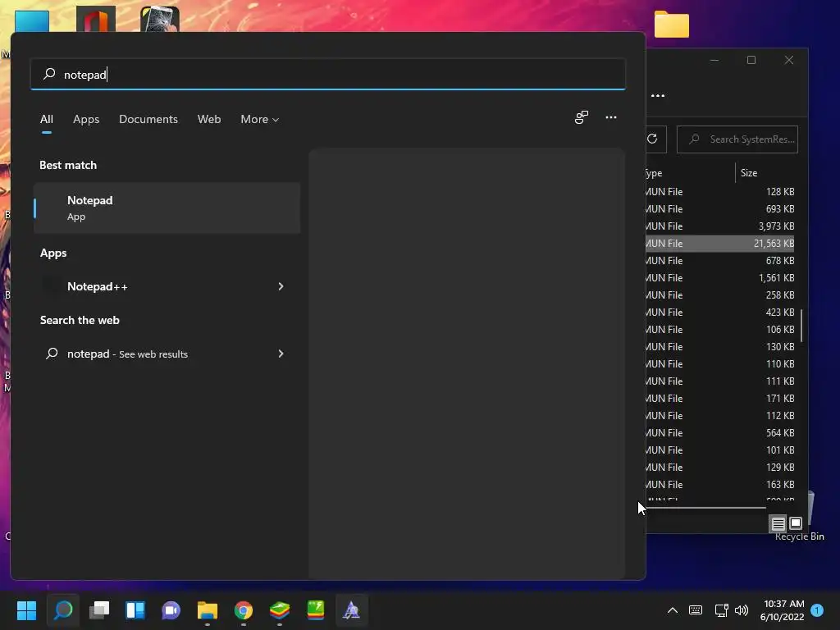Select the Microsoft Office desktop icon

pos(96,19)
